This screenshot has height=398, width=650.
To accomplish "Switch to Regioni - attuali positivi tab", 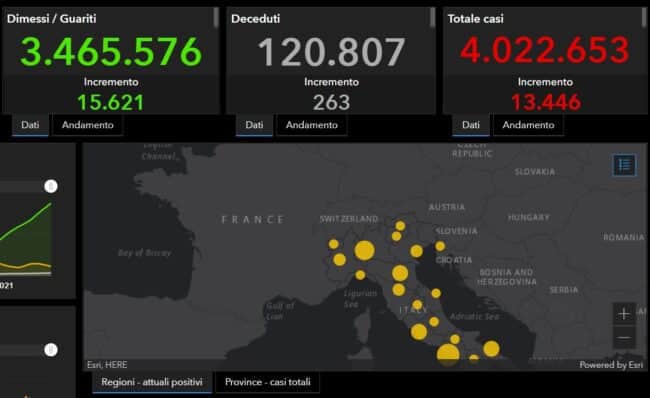I will click(152, 382).
